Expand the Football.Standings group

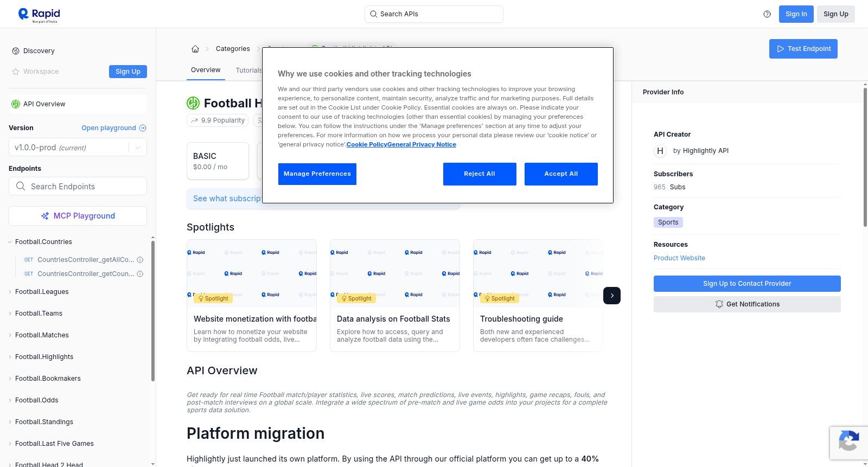(x=10, y=422)
